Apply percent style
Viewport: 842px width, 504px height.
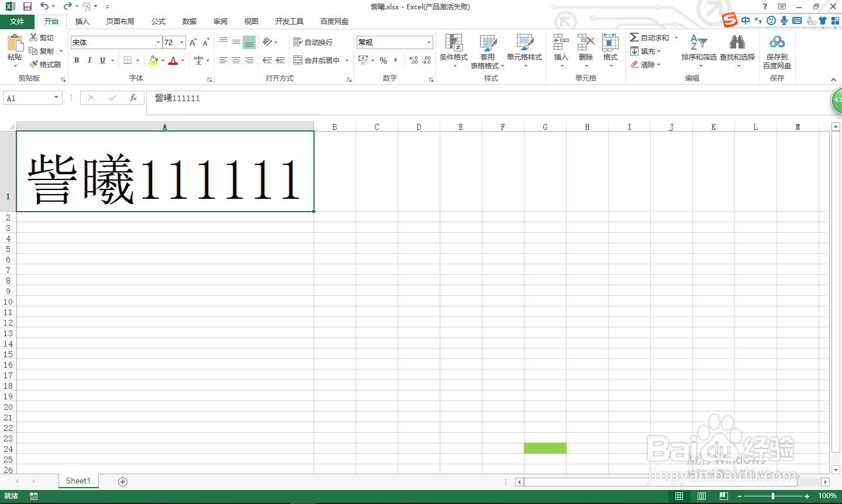(384, 60)
